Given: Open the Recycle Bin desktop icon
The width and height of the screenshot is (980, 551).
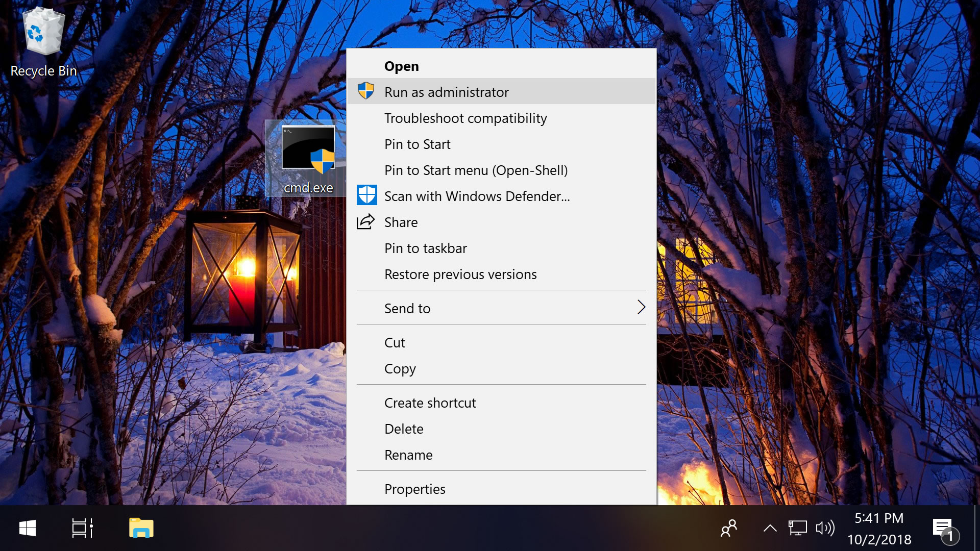Looking at the screenshot, I should [x=43, y=42].
